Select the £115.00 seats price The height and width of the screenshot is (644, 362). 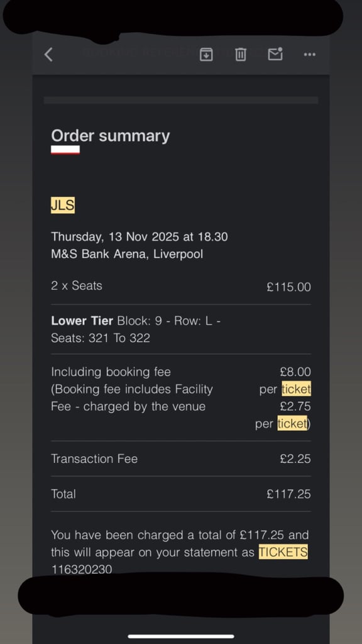(x=289, y=287)
